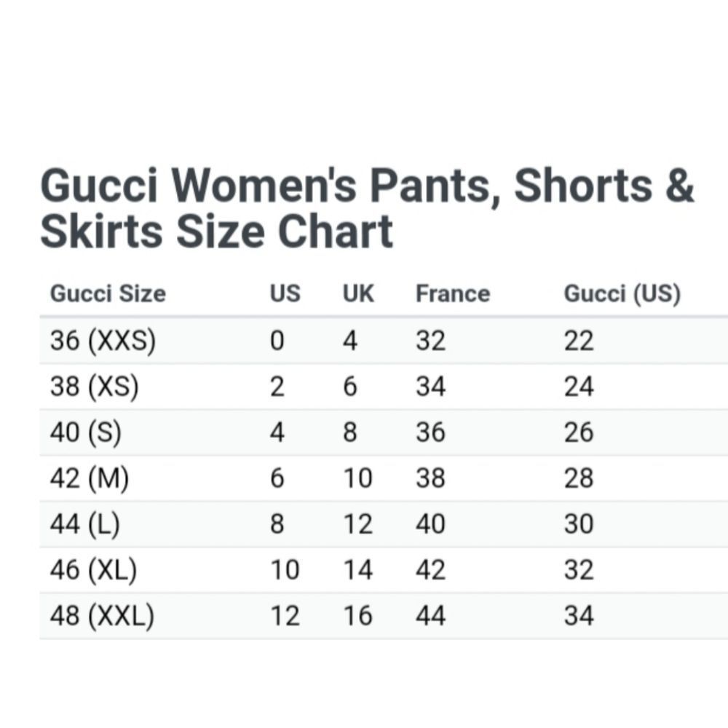Viewport: 728px width, 728px height.
Task: Select France size 34 in the XS row
Action: (x=430, y=387)
